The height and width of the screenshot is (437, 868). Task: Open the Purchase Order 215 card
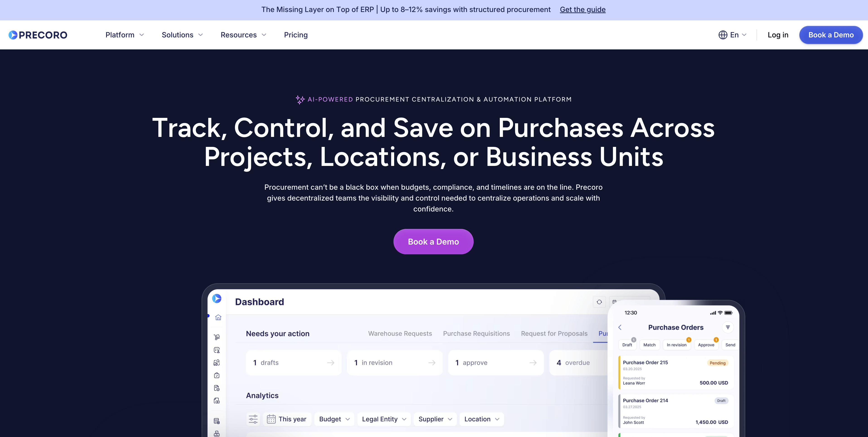tap(675, 372)
